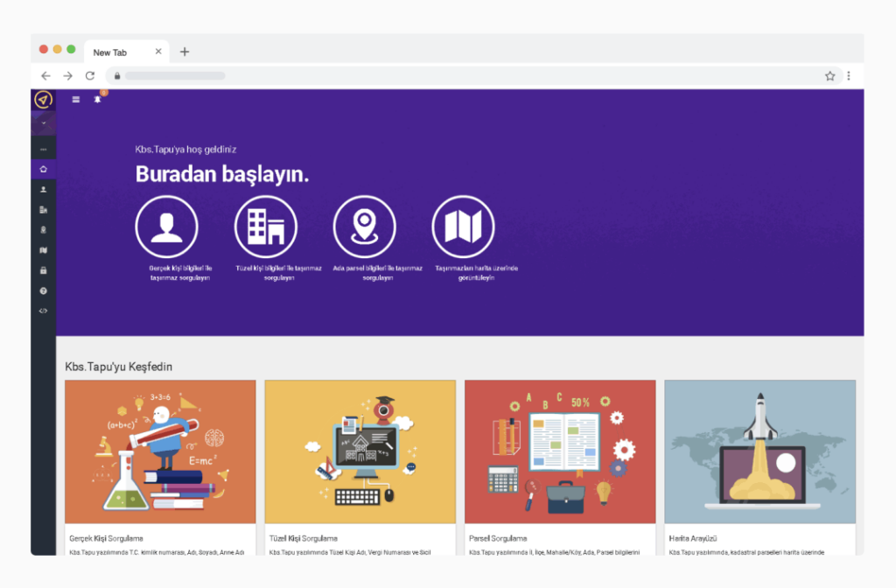896x588 pixels.
Task: Open the Harita Arayüzü rocket card
Action: click(x=760, y=451)
